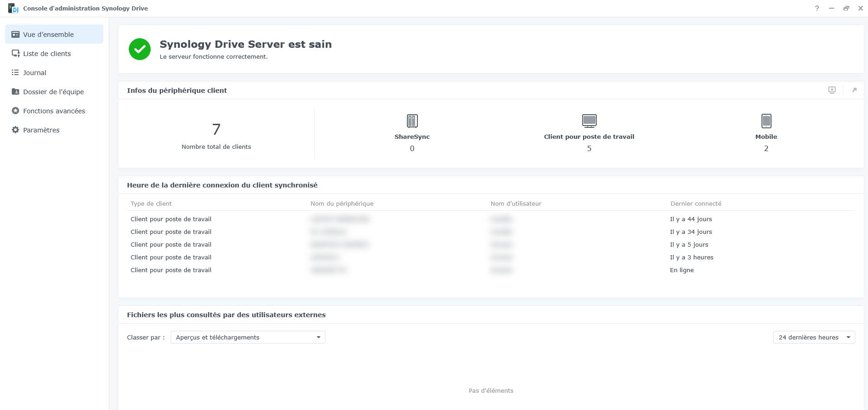868x410 pixels.
Task: Click the Mobile count 2
Action: 766,148
